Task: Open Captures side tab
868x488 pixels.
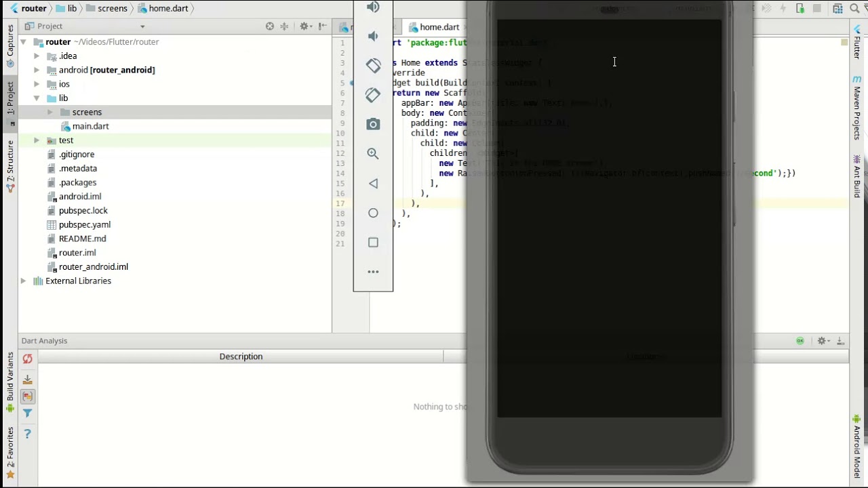Action: click(x=9, y=45)
